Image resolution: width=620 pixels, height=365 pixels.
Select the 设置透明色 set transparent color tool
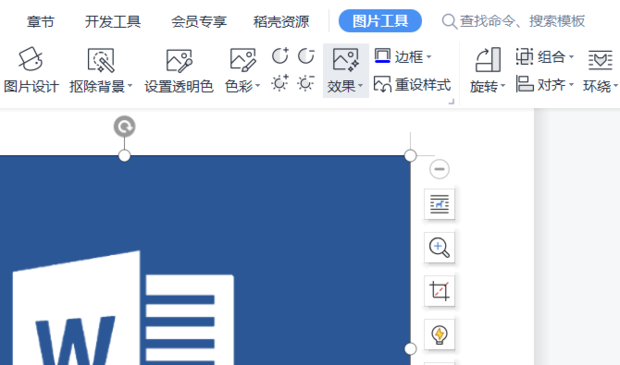pos(179,70)
